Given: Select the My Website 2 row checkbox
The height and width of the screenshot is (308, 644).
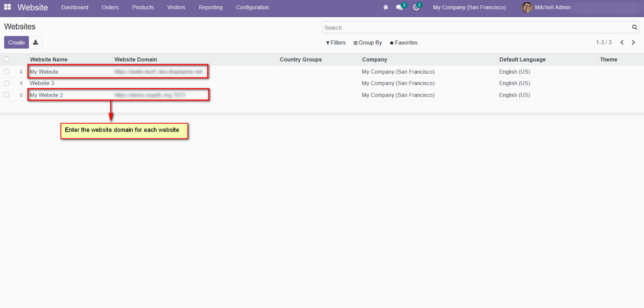Looking at the screenshot, I should click(x=7, y=95).
